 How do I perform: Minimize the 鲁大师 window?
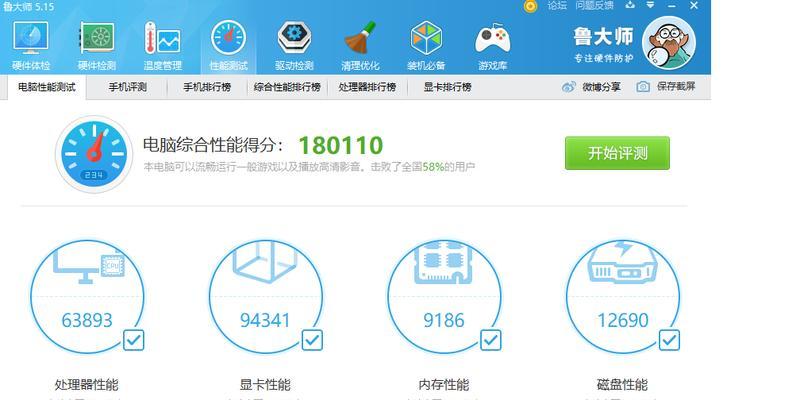pos(671,6)
